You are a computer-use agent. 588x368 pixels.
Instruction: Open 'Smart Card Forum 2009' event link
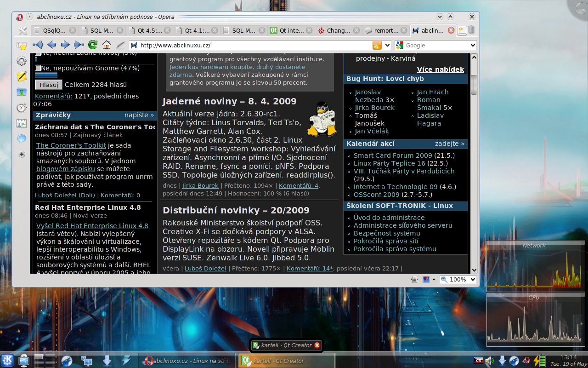point(393,155)
